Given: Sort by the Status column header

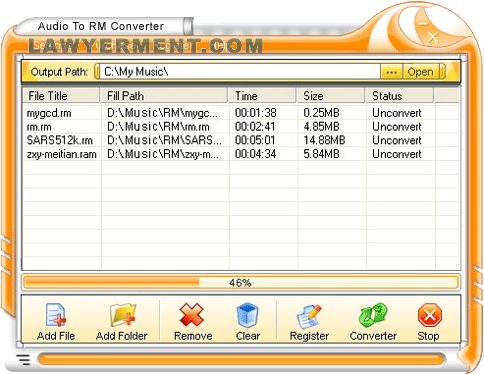Looking at the screenshot, I should coord(399,96).
